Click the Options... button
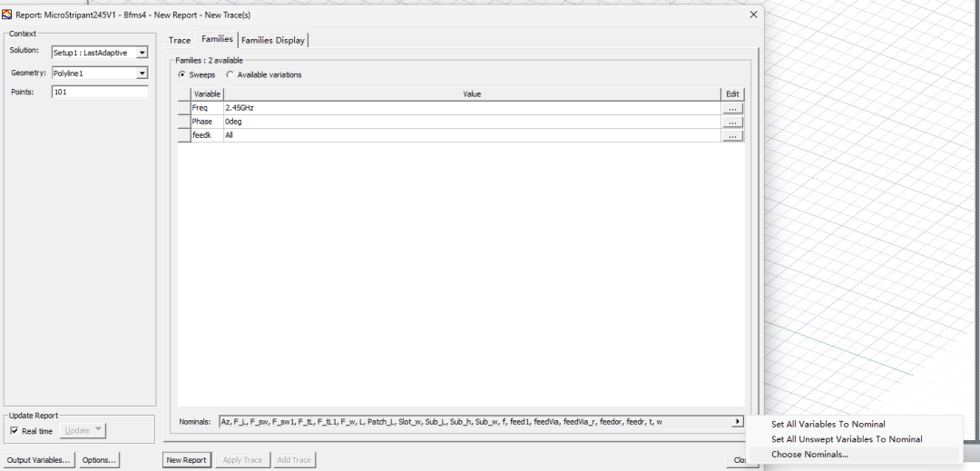 click(x=99, y=460)
